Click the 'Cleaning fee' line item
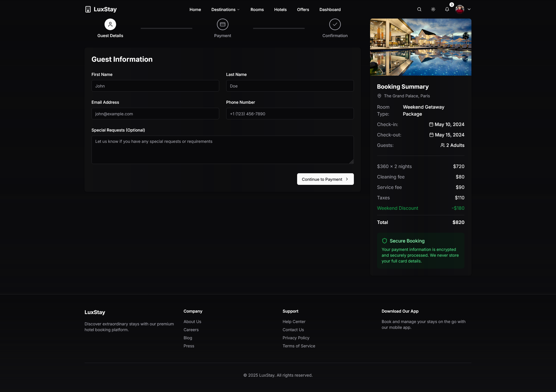556x392 pixels. point(391,177)
